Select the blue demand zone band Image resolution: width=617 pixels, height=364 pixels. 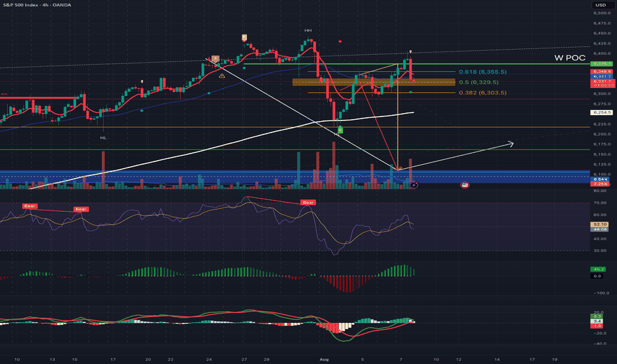295,177
